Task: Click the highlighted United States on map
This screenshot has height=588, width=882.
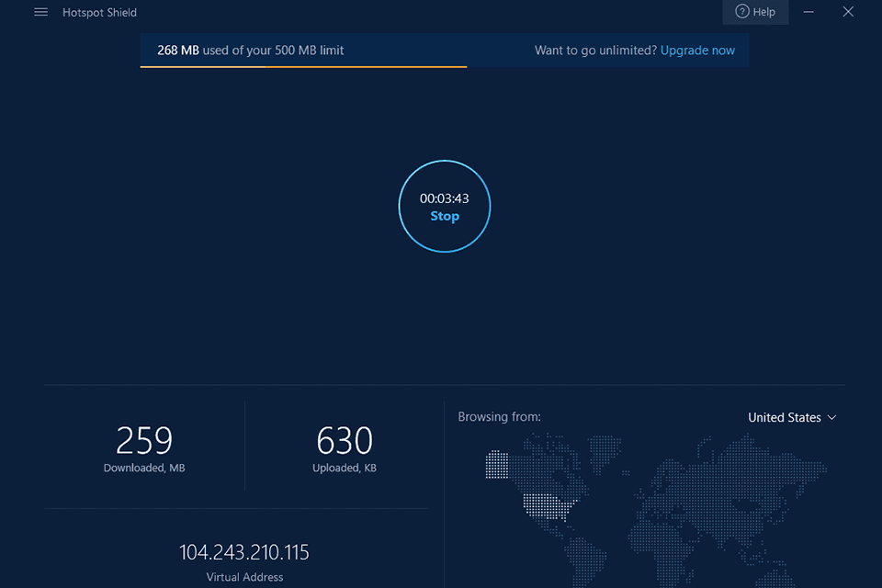Action: pos(548,506)
